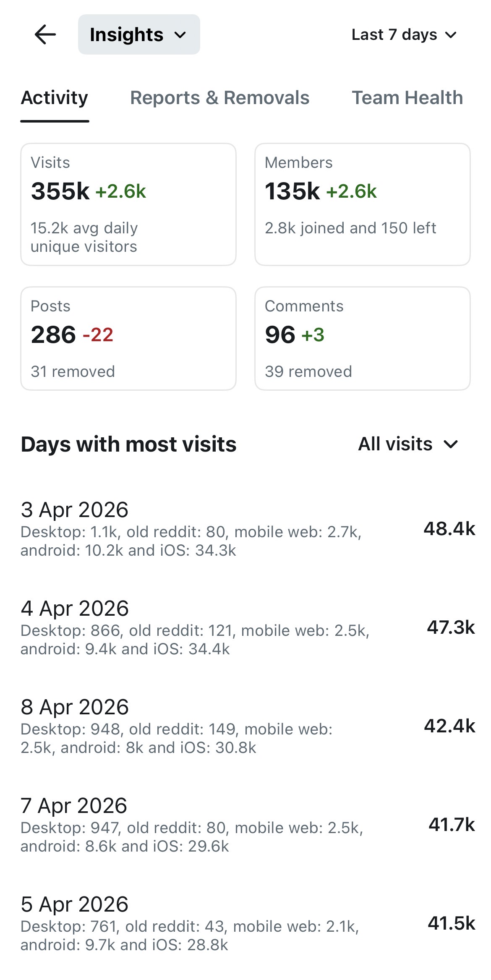Open the Insights dropdown menu
Screen dimensions: 491x980
[138, 34]
